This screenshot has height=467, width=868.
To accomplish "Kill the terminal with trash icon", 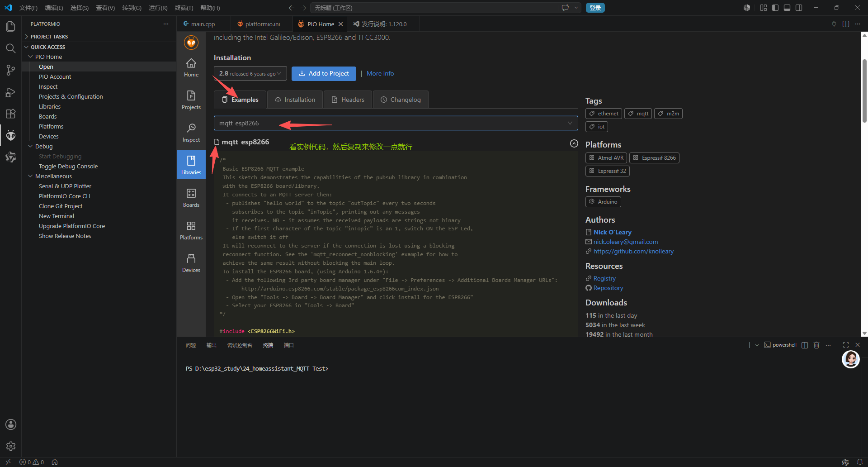I will click(816, 345).
